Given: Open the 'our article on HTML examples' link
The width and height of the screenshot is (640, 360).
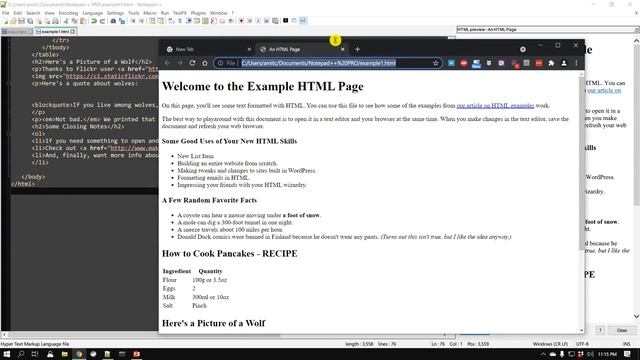Looking at the screenshot, I should click(495, 106).
